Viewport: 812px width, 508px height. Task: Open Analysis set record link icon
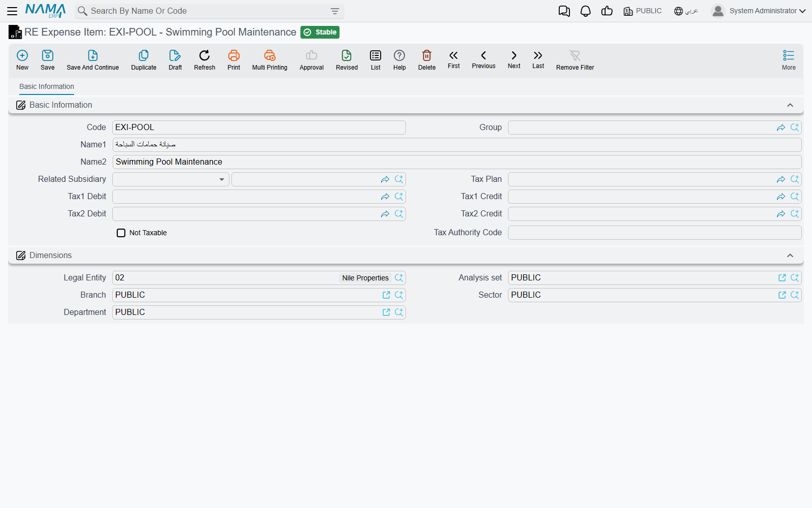782,278
